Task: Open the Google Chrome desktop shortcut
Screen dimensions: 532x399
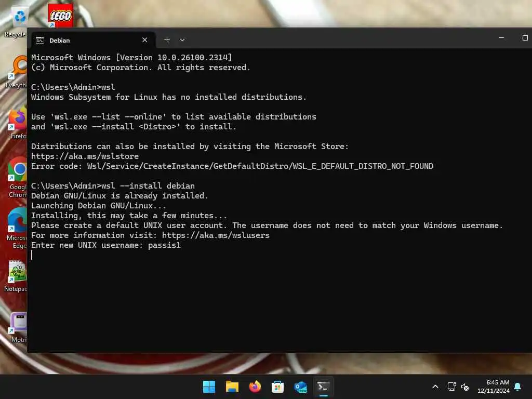Action: tap(17, 177)
